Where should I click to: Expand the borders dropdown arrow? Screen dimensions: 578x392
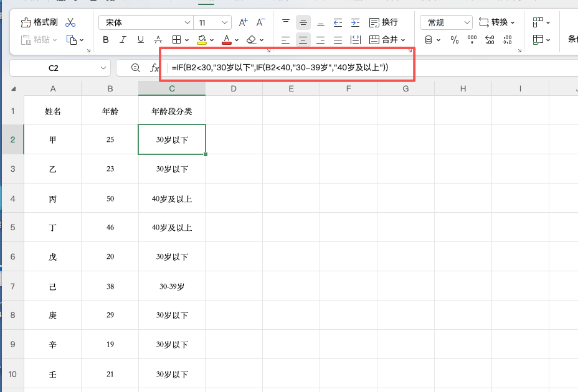[x=186, y=40]
